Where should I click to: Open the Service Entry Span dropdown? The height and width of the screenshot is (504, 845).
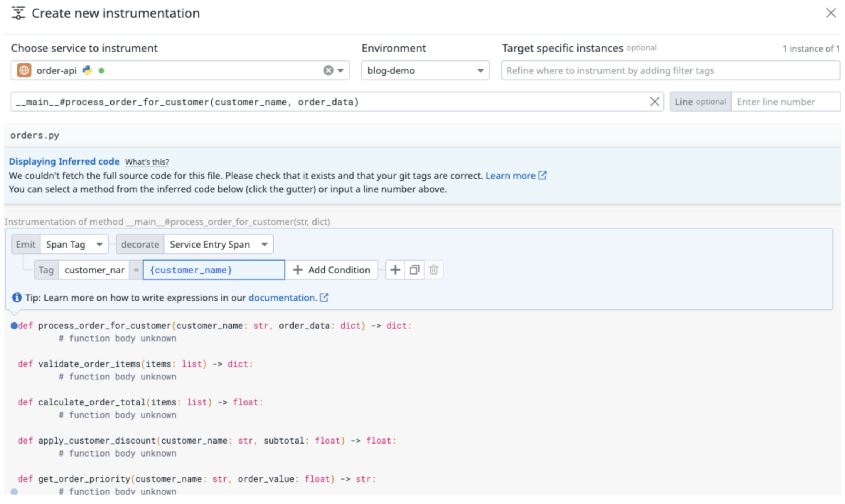tap(218, 245)
